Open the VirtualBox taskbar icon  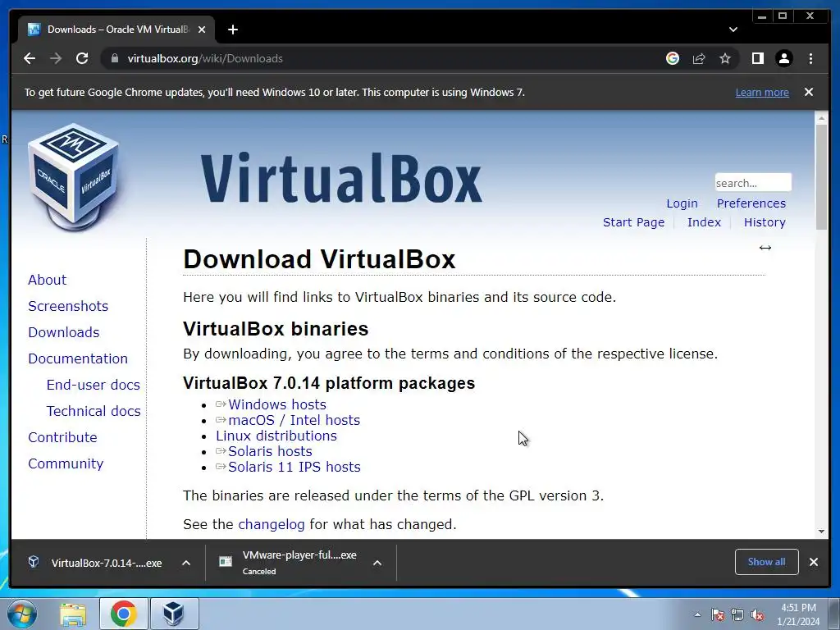174,614
